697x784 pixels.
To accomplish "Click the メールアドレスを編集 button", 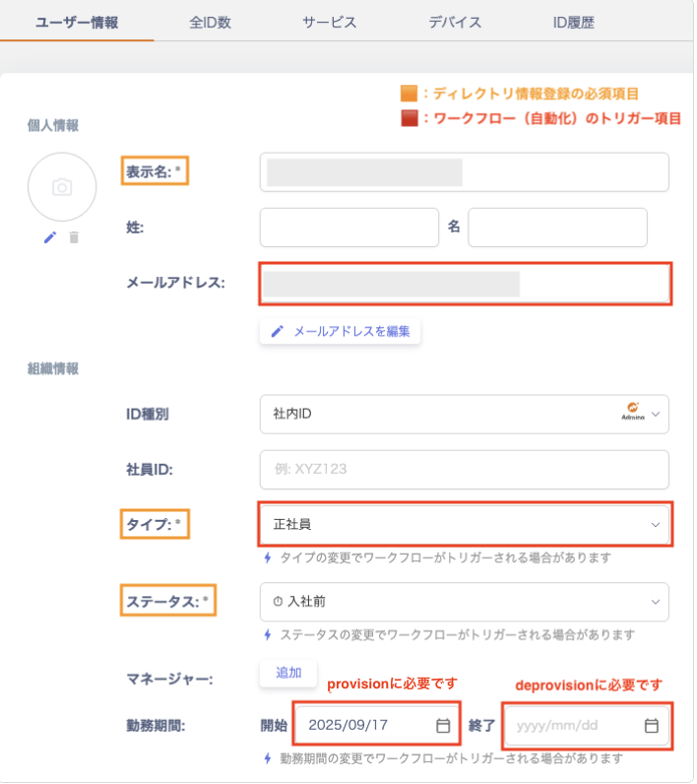I will pyautogui.click(x=341, y=331).
